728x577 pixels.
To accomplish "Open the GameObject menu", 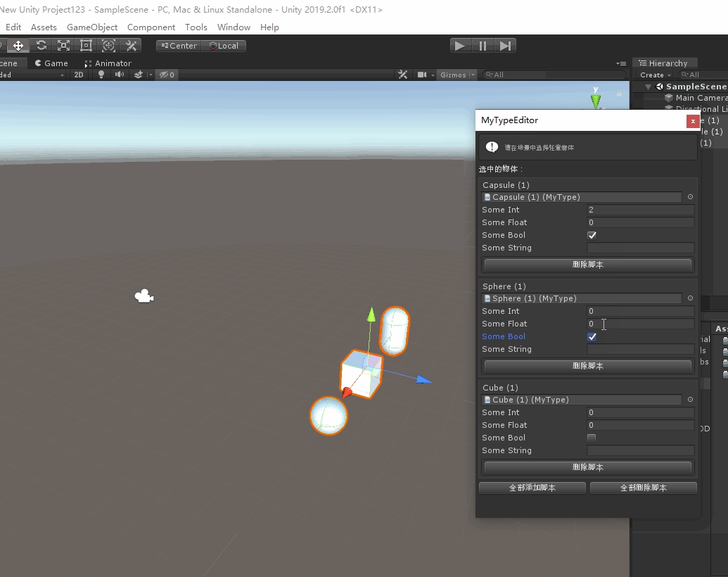I will 92,27.
